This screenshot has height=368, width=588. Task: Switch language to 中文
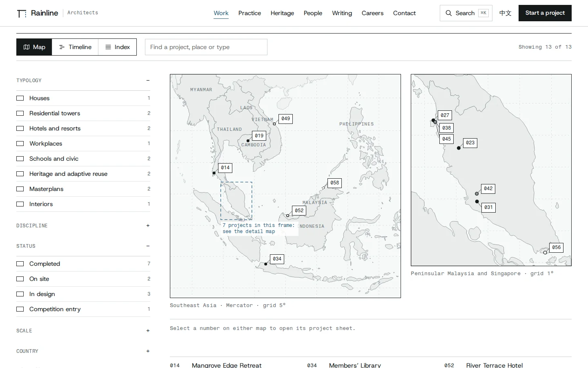505,13
